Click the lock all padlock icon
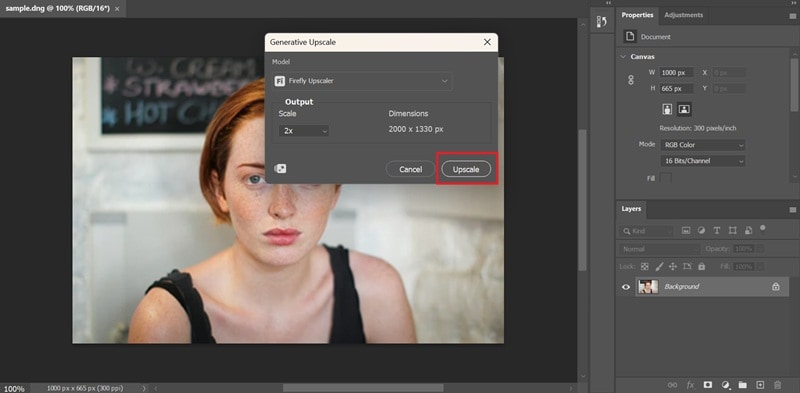This screenshot has width=800, height=393. click(x=702, y=266)
